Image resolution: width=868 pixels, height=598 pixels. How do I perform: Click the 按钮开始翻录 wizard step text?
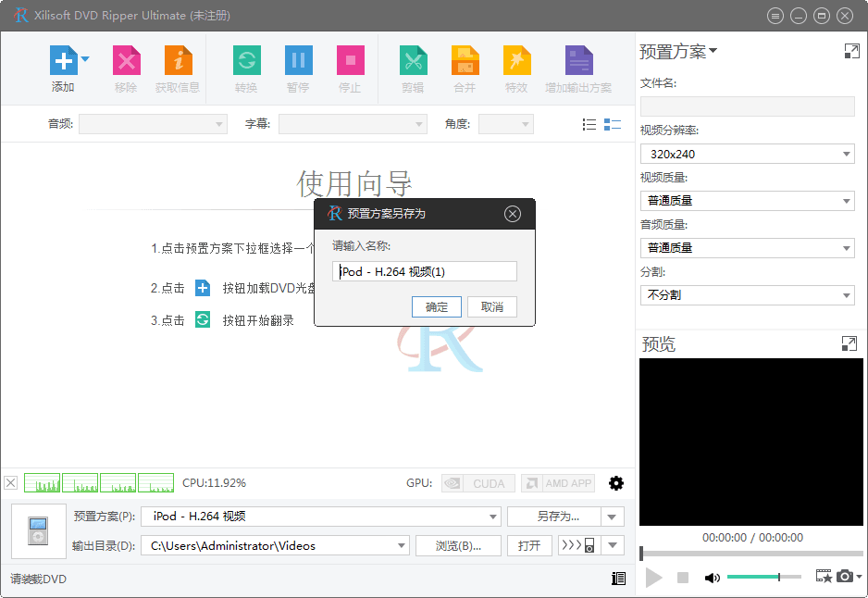pos(258,320)
